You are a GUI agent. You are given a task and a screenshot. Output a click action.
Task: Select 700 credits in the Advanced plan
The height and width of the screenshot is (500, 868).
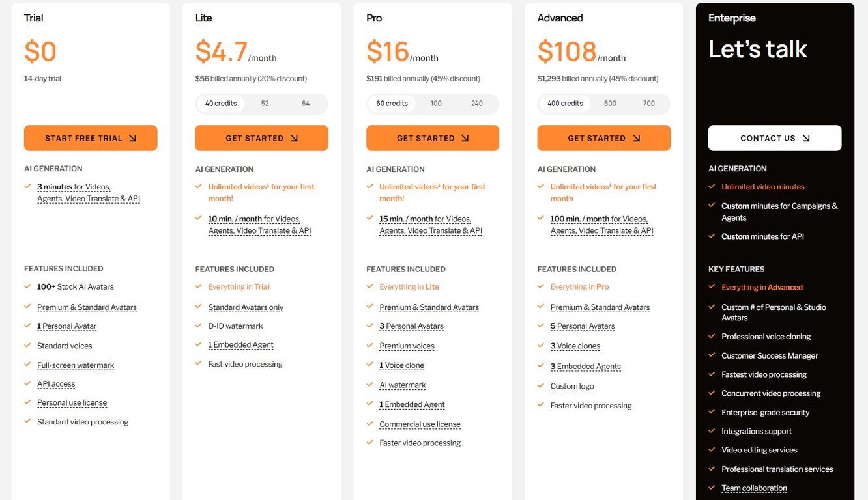[x=649, y=104]
